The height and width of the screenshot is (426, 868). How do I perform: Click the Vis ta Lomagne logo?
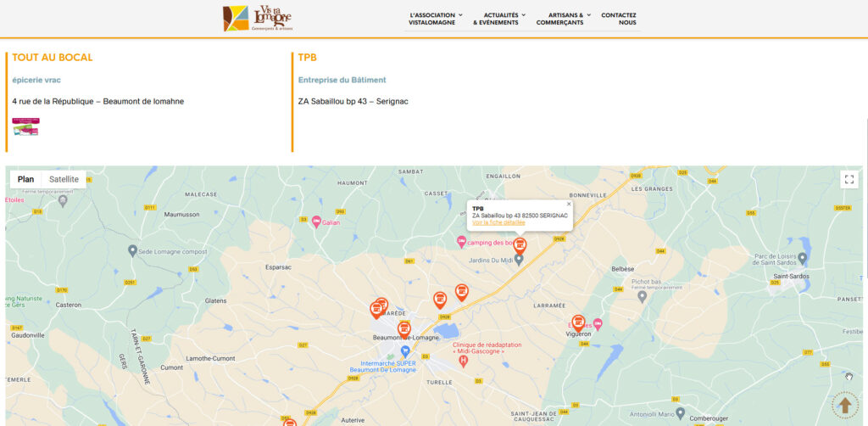click(x=258, y=19)
